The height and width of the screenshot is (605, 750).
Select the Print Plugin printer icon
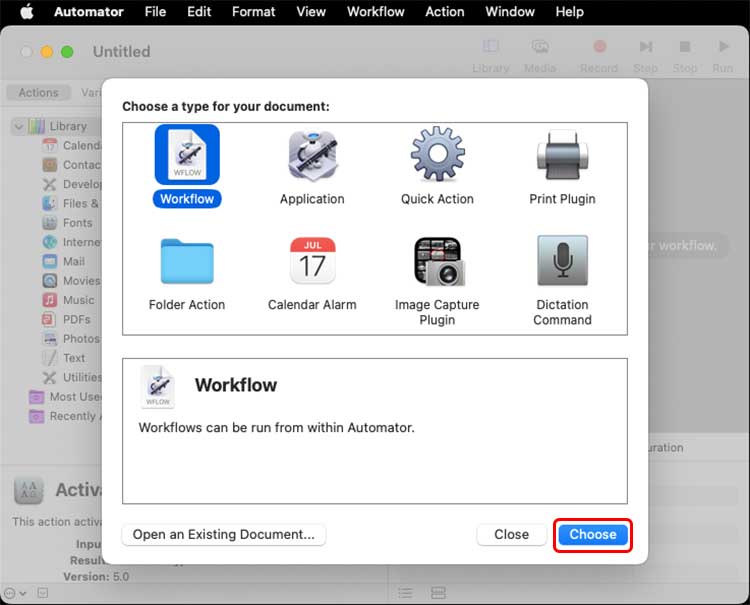tap(562, 155)
